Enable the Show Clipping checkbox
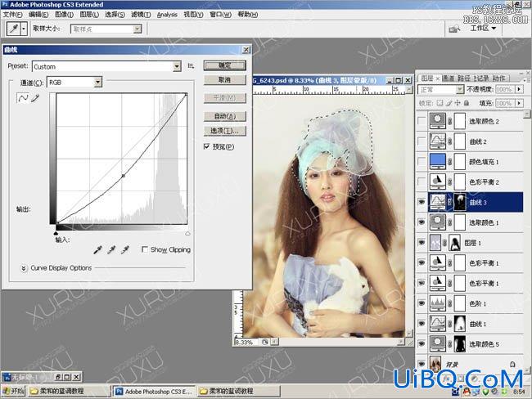Viewport: 532px width, 399px height. point(145,249)
